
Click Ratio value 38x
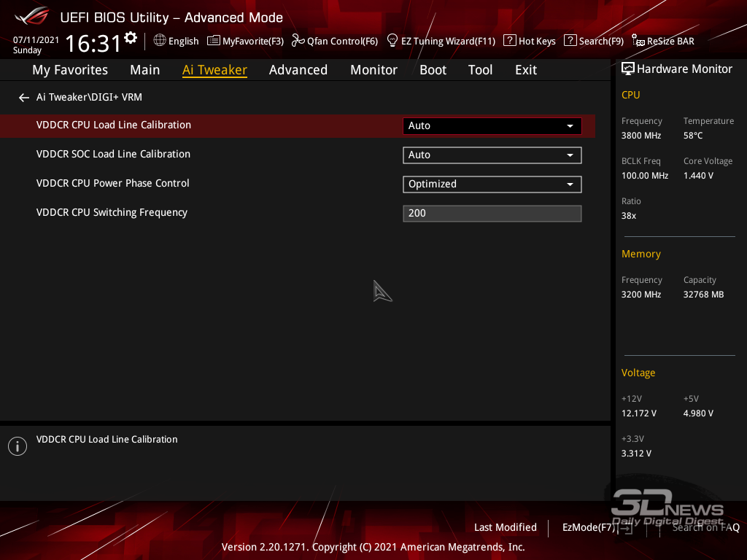(x=628, y=216)
